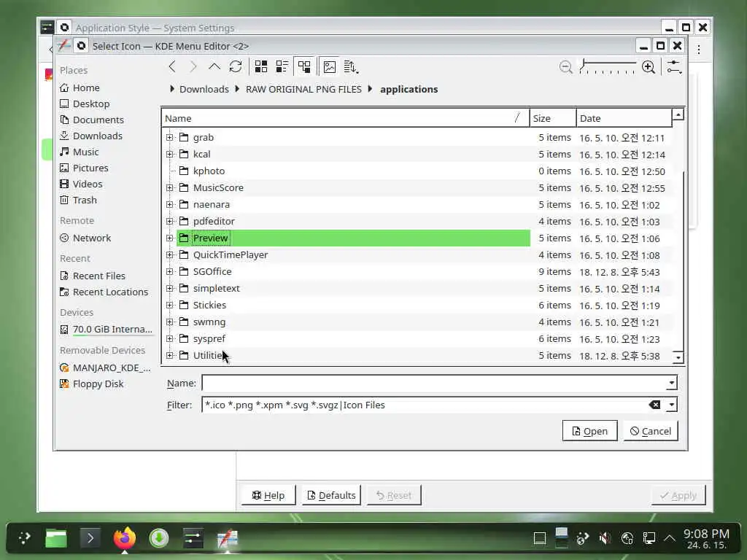Expand the Preview folder
747x560 pixels.
click(169, 238)
